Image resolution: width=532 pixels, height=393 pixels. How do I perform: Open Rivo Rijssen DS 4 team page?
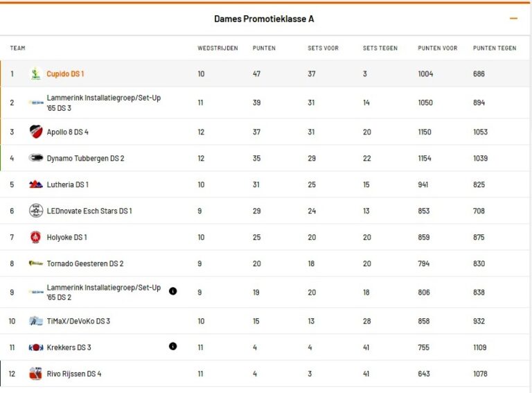pos(74,374)
